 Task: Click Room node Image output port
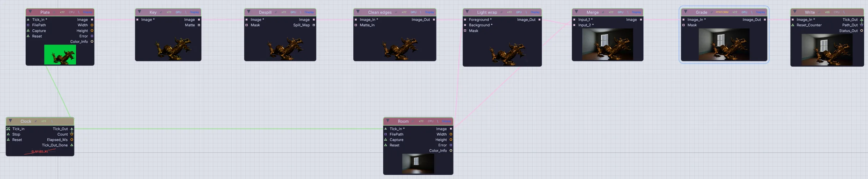pos(451,129)
